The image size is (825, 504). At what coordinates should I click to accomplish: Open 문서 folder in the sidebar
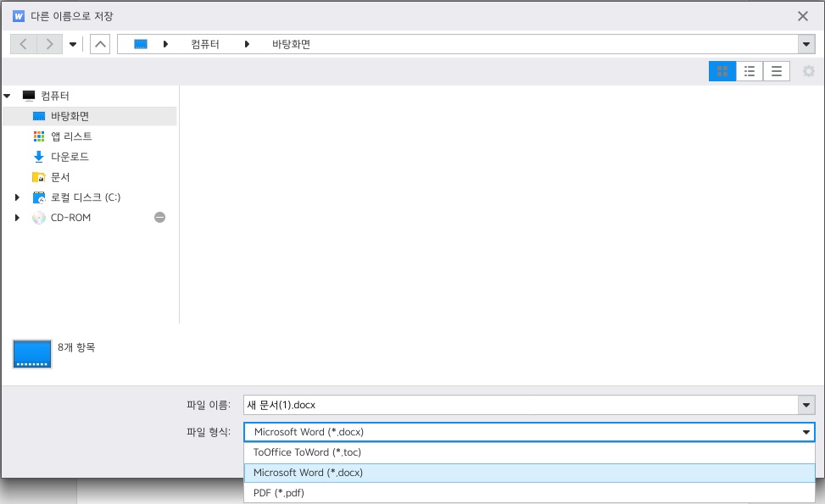coord(60,177)
